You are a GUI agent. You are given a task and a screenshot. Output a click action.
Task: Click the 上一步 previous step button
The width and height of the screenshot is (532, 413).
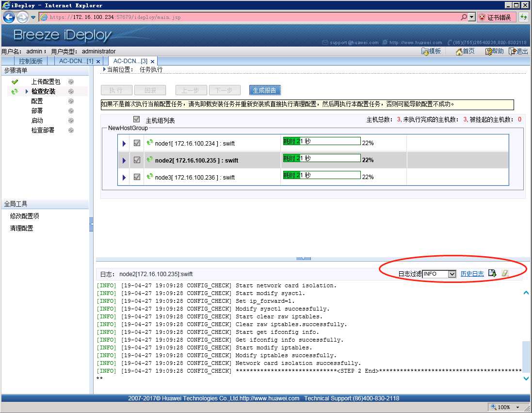tap(191, 90)
